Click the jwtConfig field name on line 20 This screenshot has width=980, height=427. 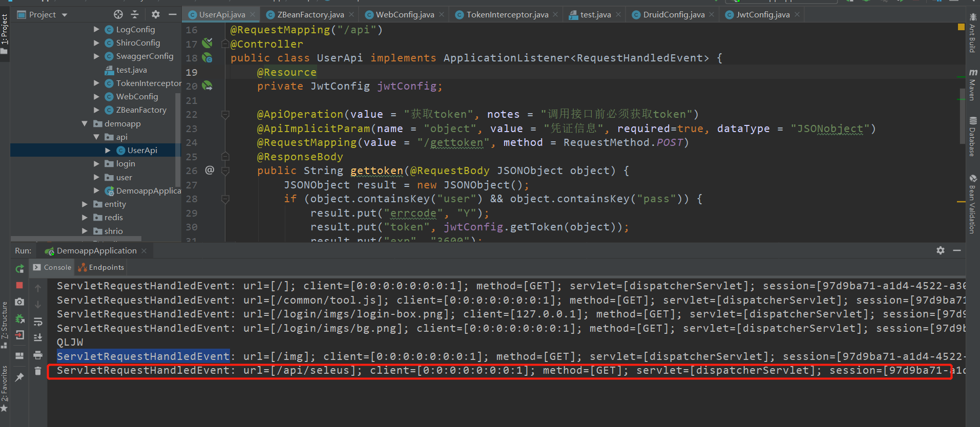pos(407,86)
